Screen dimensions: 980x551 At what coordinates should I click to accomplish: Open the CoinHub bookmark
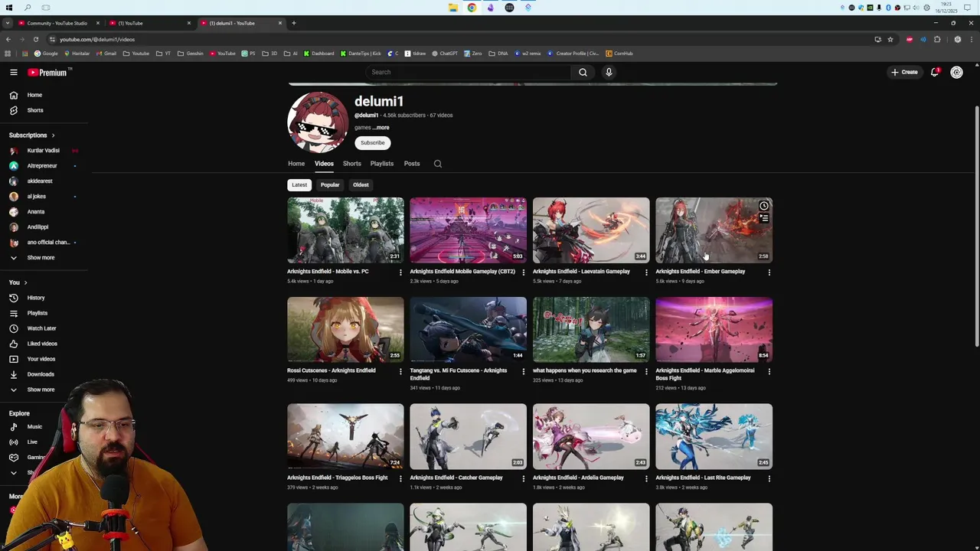619,54
